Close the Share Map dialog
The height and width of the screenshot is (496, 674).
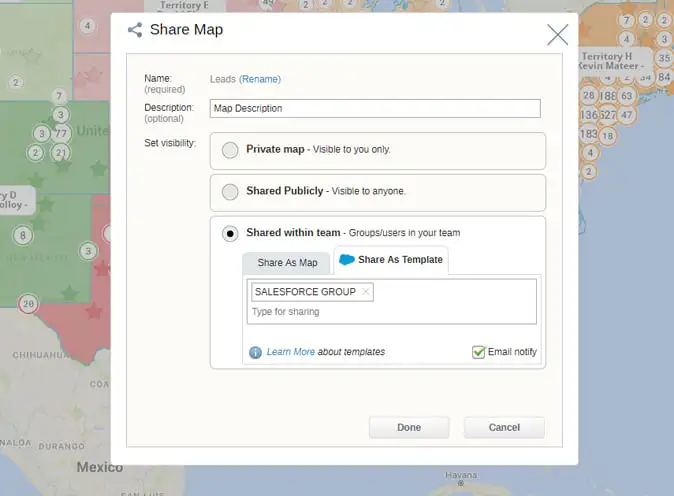(557, 34)
